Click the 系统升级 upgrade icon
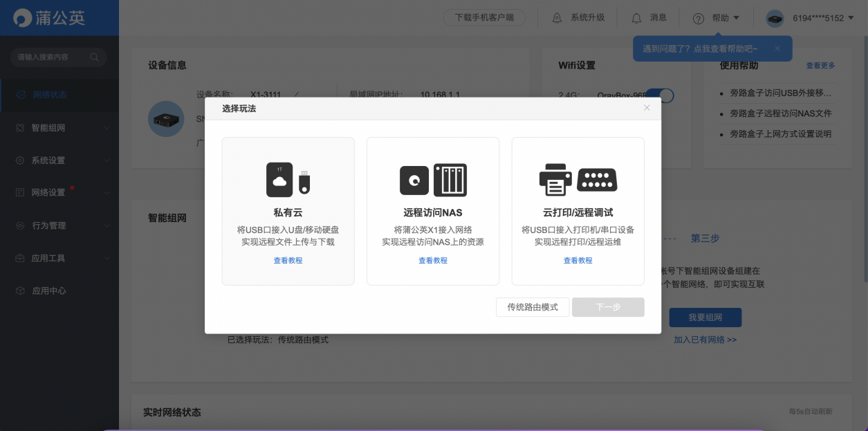Image resolution: width=868 pixels, height=431 pixels. pyautogui.click(x=557, y=17)
